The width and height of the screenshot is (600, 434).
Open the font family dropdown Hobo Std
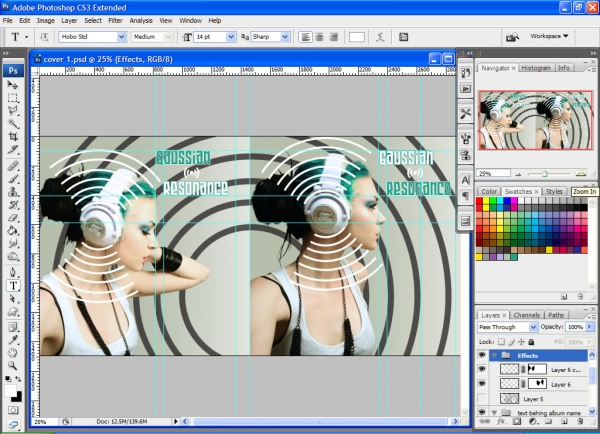[121, 37]
